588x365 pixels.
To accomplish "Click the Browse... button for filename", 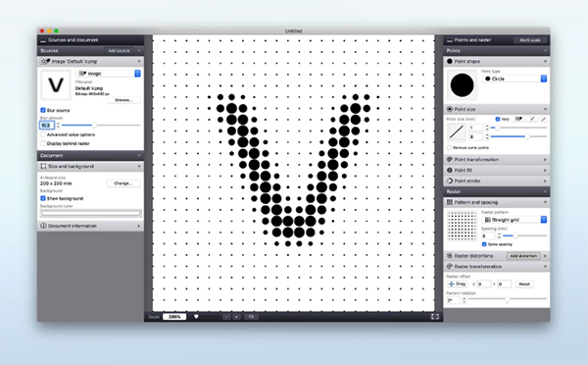I will 123,100.
